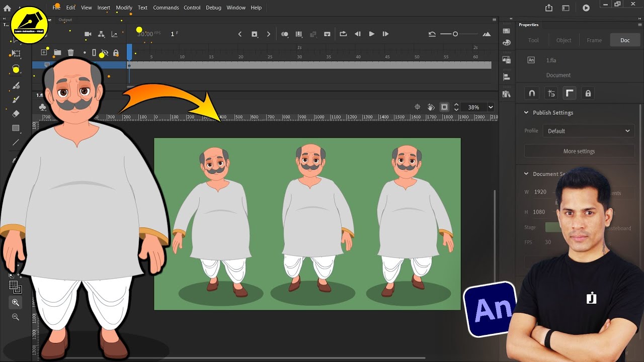Click the Test Movie play button
This screenshot has height=362, width=644.
[x=586, y=8]
